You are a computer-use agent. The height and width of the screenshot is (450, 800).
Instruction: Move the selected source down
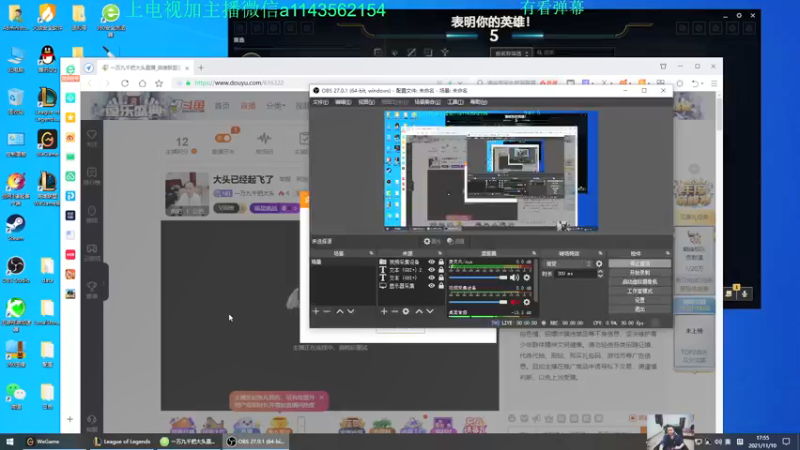430,311
